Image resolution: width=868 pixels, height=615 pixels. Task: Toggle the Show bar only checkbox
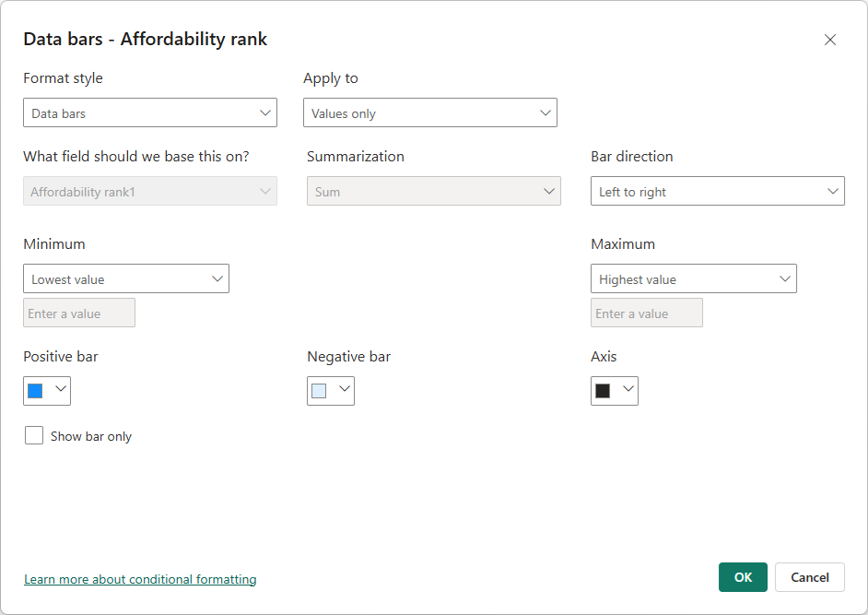[x=34, y=435]
